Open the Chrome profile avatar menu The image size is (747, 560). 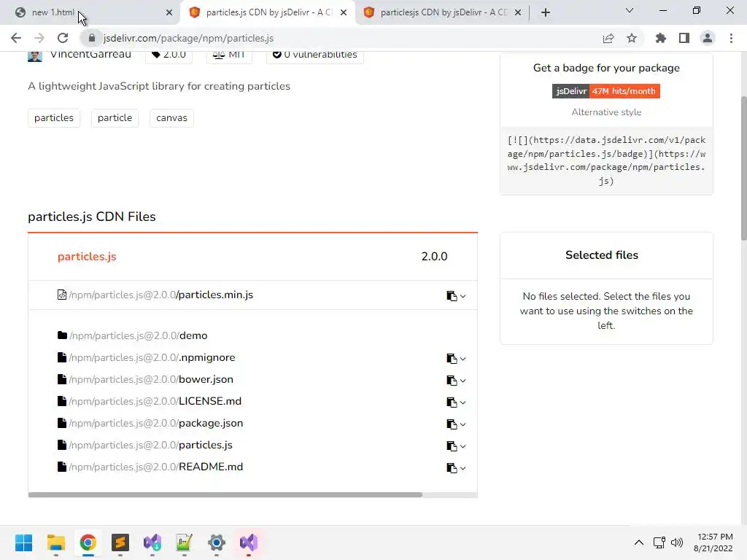708,38
